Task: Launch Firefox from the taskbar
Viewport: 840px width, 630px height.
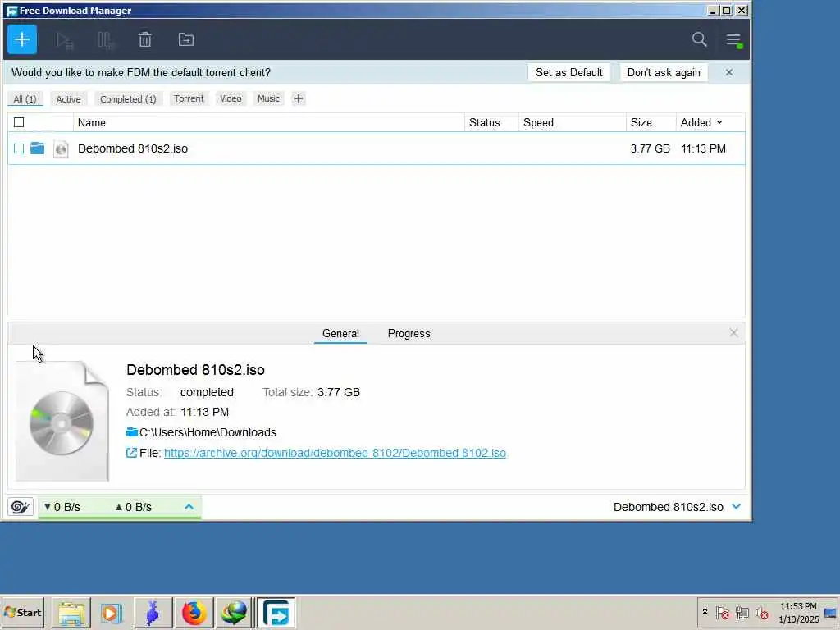Action: point(194,612)
